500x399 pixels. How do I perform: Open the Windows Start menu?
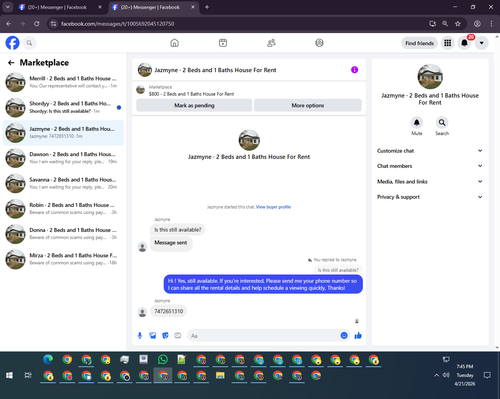click(9, 375)
